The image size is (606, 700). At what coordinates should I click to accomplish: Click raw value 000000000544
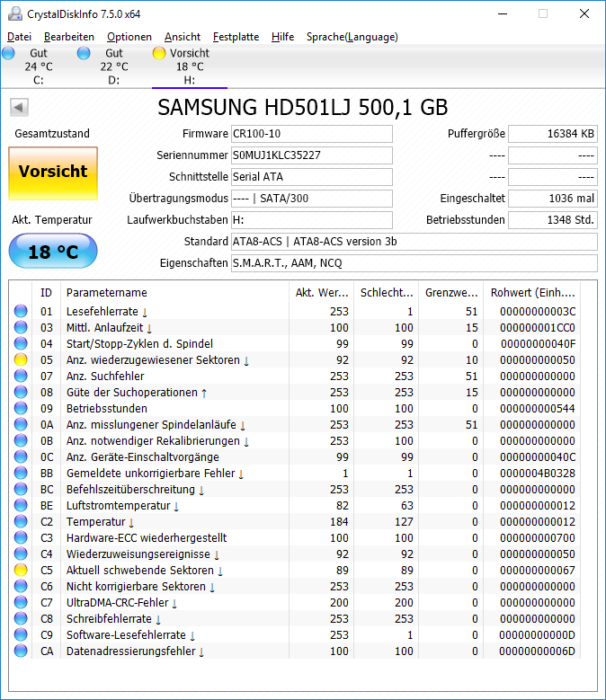point(538,409)
